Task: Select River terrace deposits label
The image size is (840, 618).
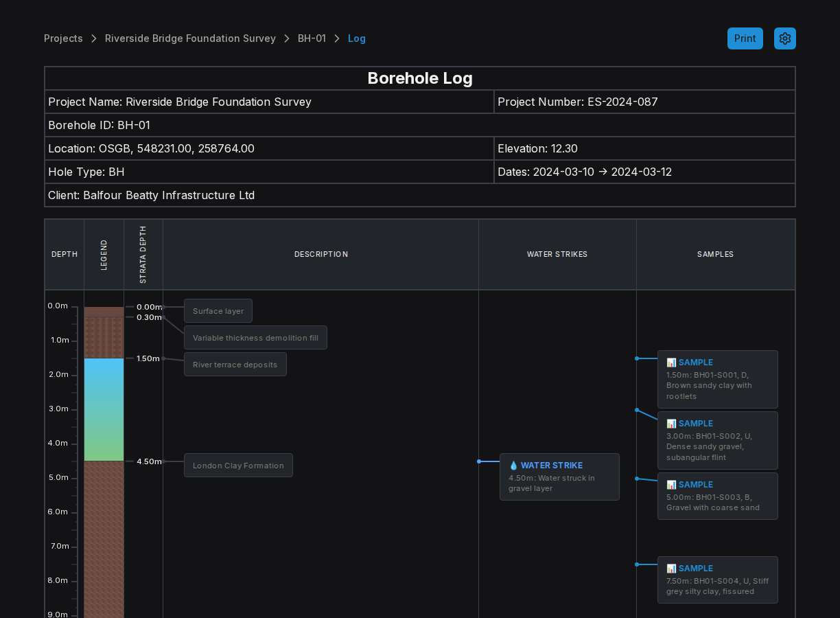Action: (235, 365)
